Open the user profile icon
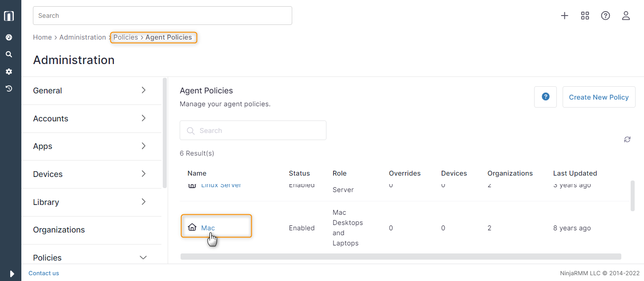The image size is (644, 281). coord(626,16)
